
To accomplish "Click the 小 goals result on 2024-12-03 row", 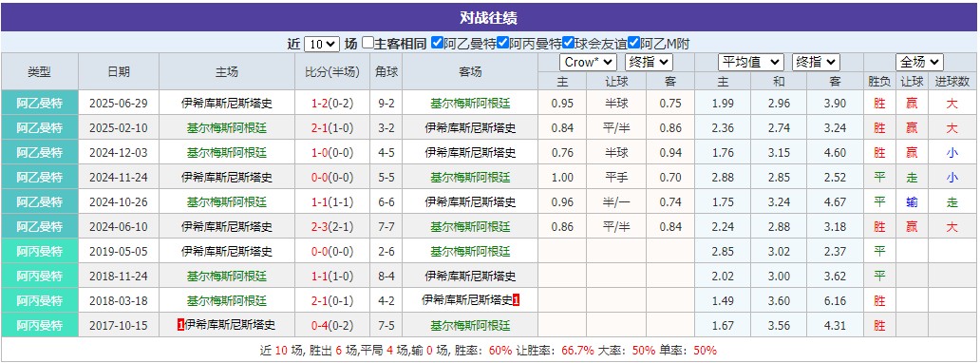I will click(x=952, y=153).
